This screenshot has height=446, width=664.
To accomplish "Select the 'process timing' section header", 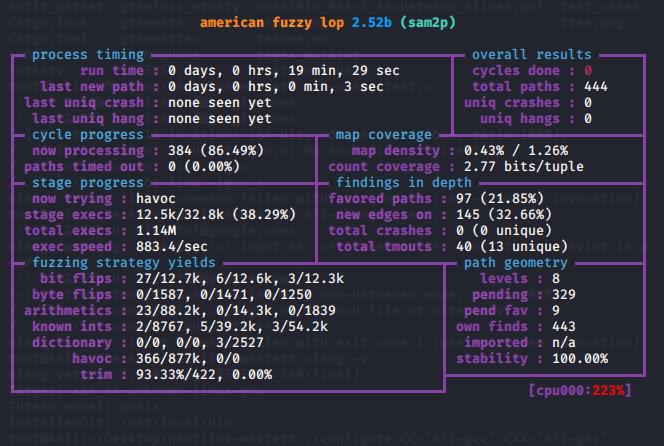I will (x=88, y=55).
